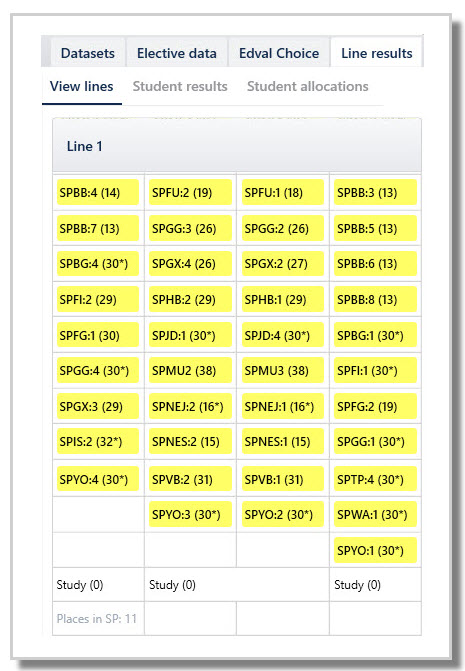Select class SPBB:4 (14)
The image size is (465, 671).
pos(98,193)
